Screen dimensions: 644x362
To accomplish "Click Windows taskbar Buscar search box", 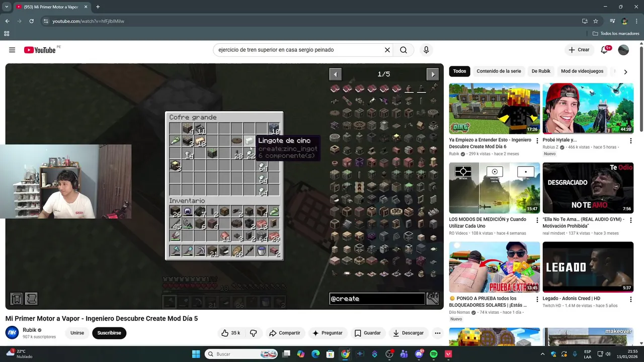I will click(x=242, y=354).
